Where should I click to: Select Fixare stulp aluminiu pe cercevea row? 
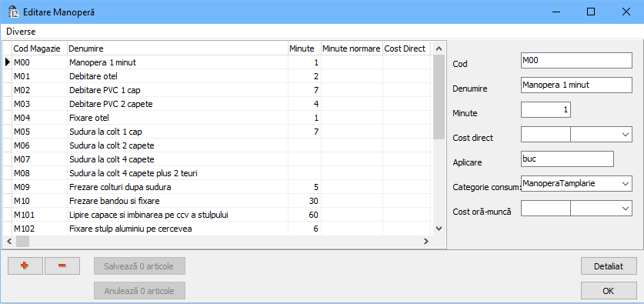217,229
